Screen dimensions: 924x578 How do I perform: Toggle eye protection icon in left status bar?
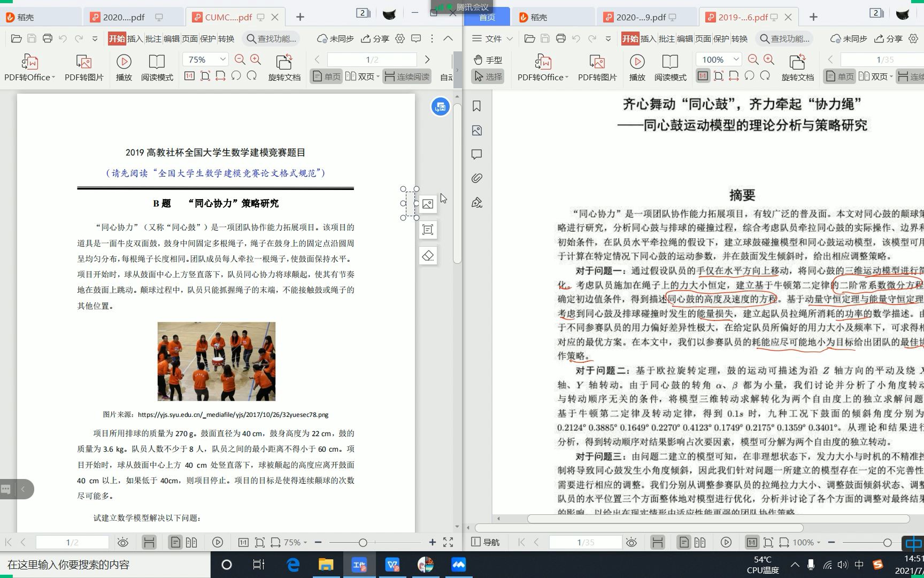point(123,542)
